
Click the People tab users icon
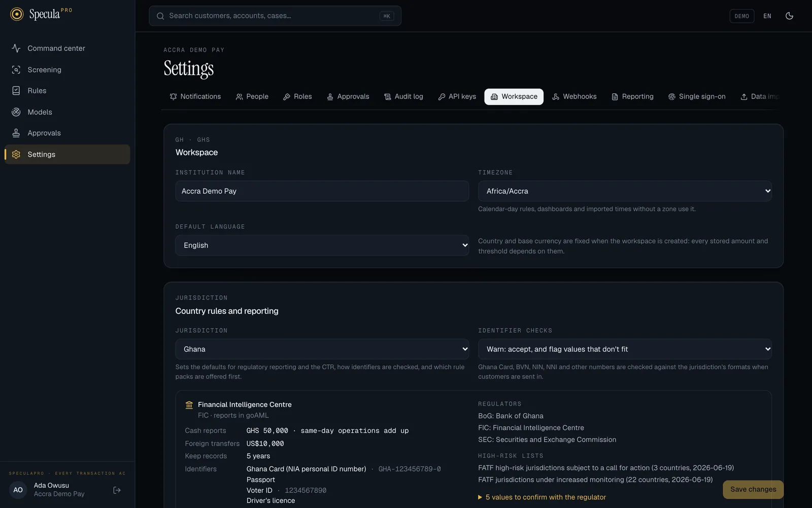click(x=240, y=97)
